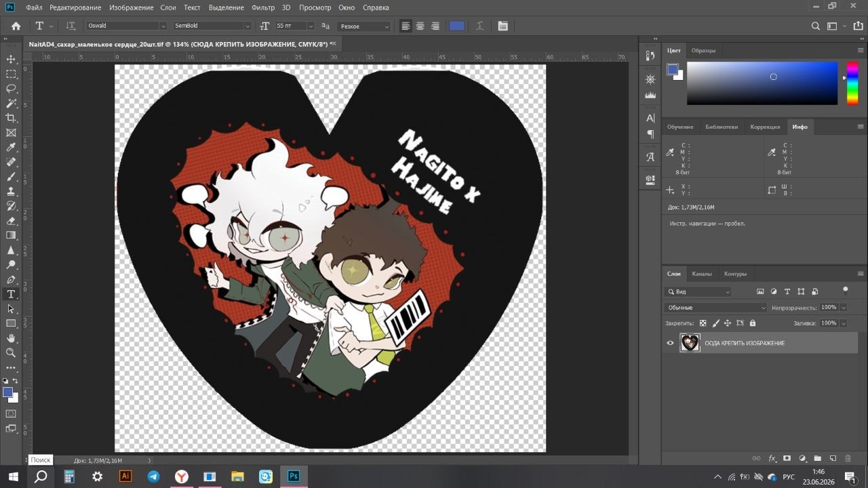The image size is (868, 488).
Task: Open the Резкое anti-aliasing dropdown
Action: (x=364, y=26)
